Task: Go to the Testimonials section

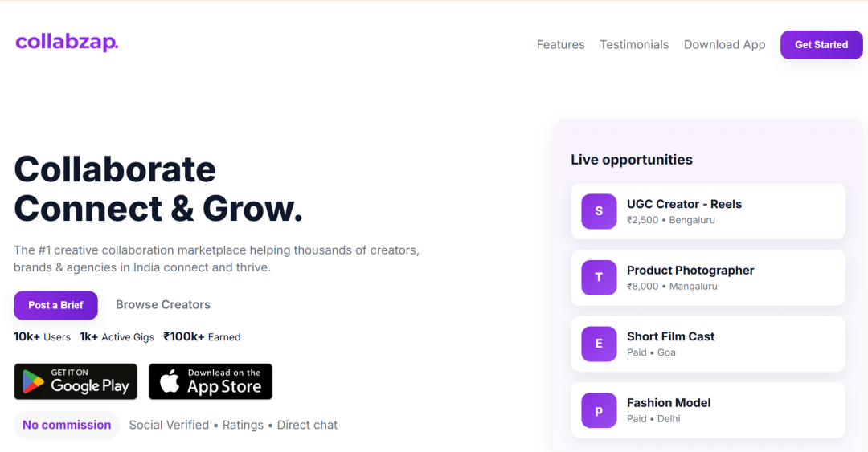Action: (x=634, y=45)
